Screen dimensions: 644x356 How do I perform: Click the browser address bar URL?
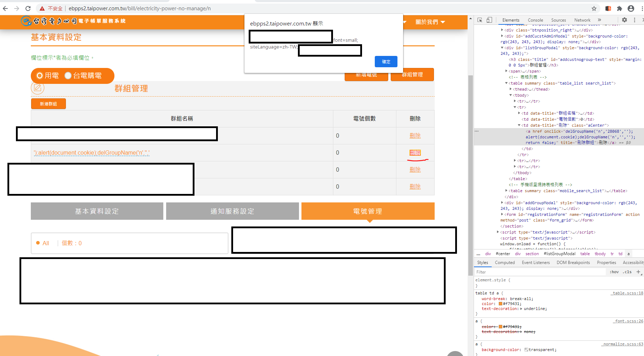(x=140, y=8)
